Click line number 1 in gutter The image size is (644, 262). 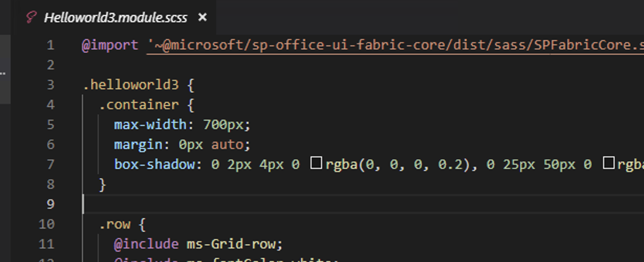[50, 45]
